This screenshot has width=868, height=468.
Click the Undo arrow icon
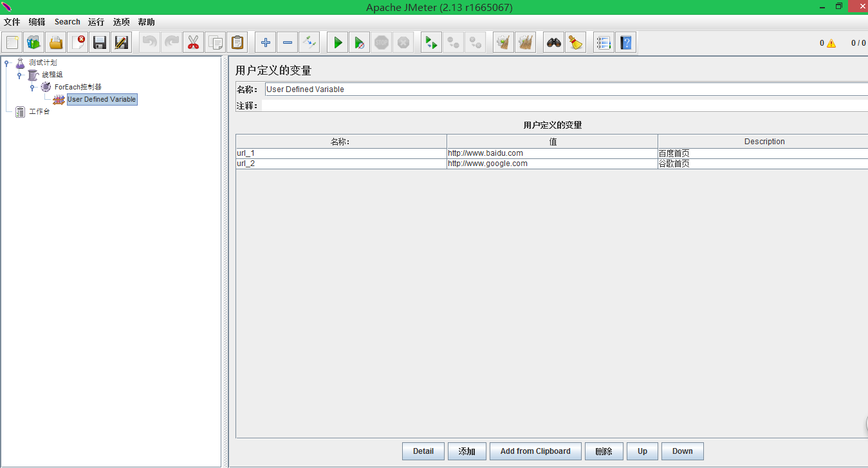click(150, 43)
